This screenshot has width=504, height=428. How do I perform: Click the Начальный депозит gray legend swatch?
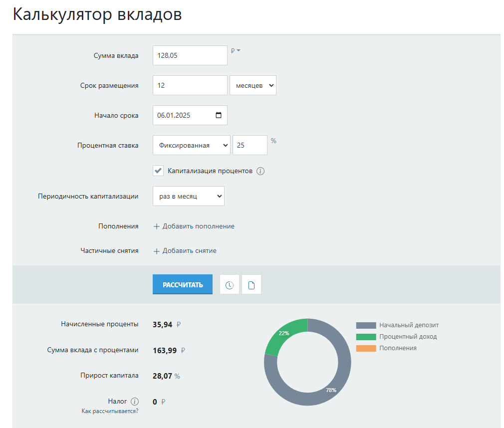(366, 325)
